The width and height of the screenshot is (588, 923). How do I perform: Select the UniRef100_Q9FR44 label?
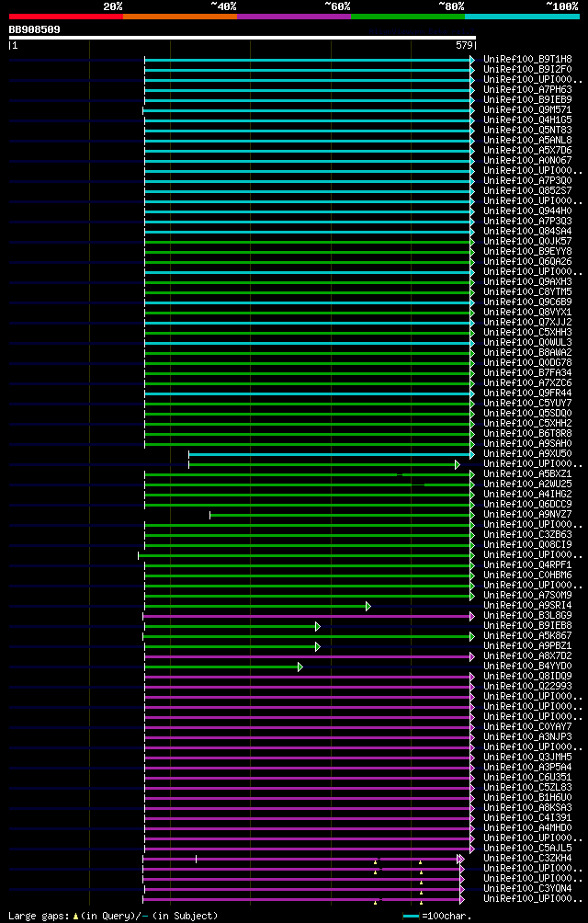pos(527,393)
